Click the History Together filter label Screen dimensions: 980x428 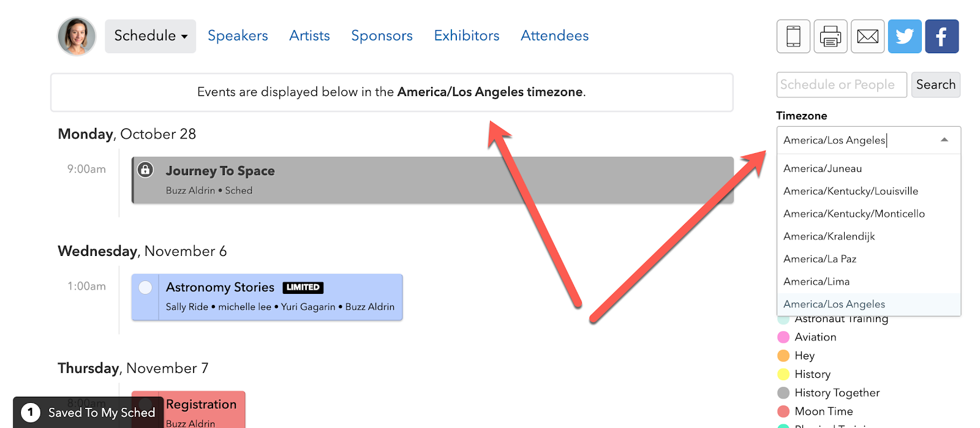837,393
